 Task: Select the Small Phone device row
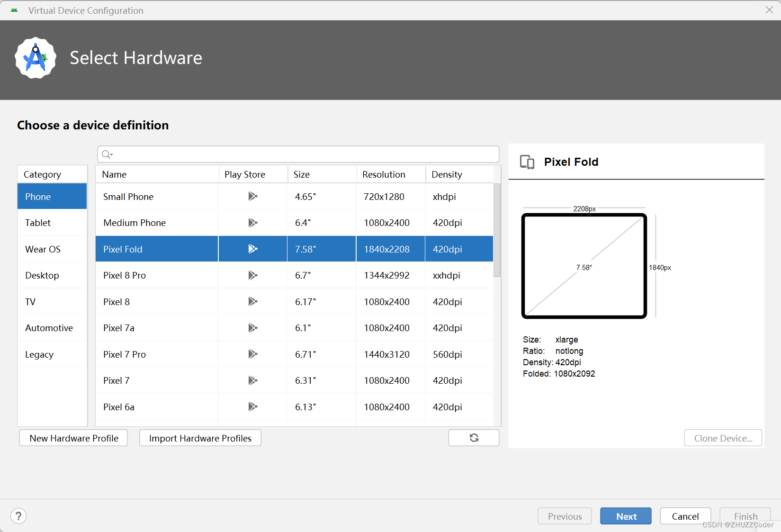click(294, 197)
